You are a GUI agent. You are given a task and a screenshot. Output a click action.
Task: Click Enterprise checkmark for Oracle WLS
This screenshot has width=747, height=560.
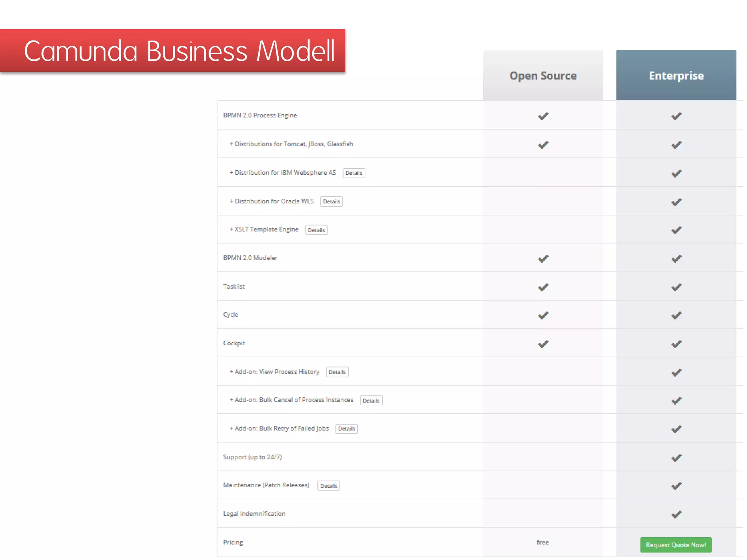[x=676, y=202]
